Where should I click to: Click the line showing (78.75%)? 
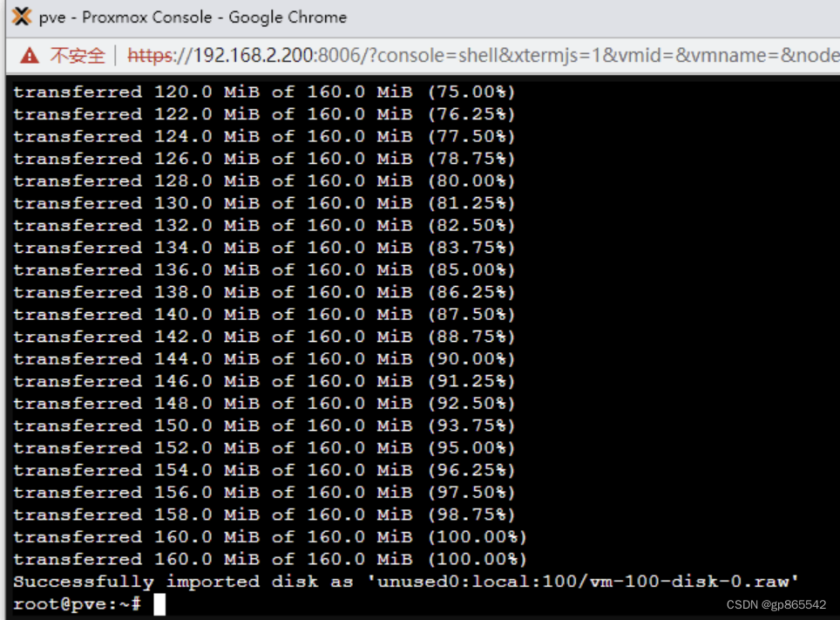(x=264, y=159)
